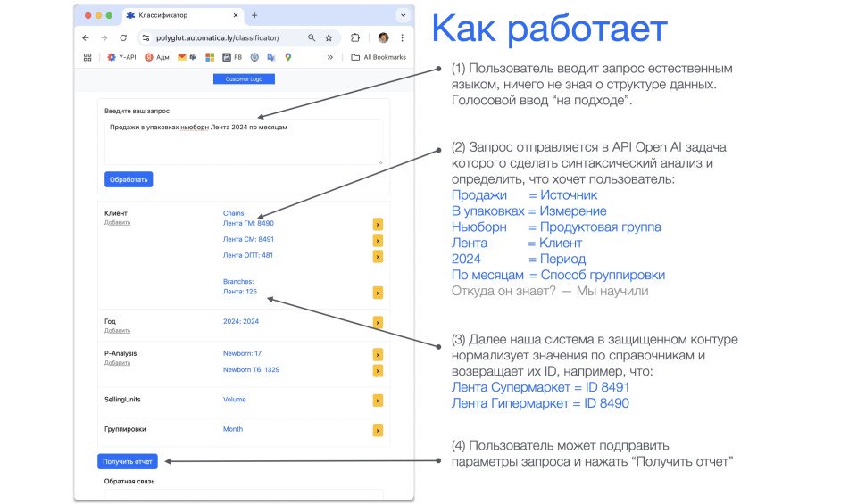The width and height of the screenshot is (857, 504).
Task: Open the Google Translate bookmark
Action: coord(271,57)
